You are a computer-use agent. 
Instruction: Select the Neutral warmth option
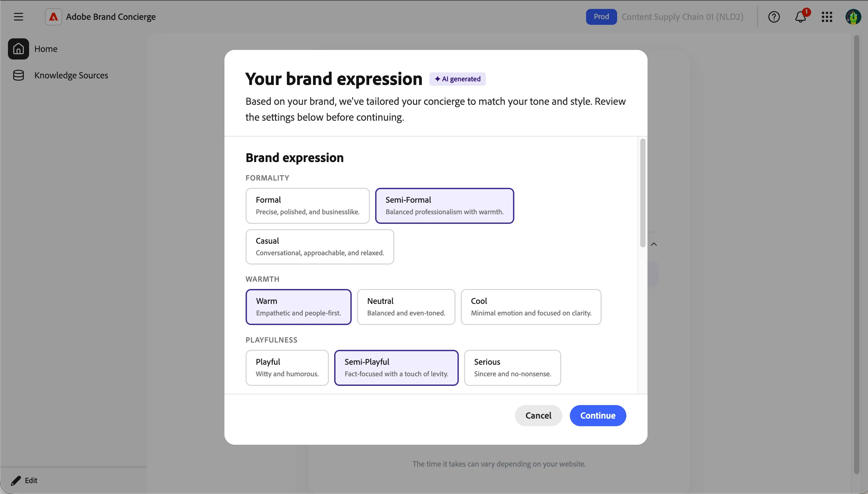click(406, 307)
